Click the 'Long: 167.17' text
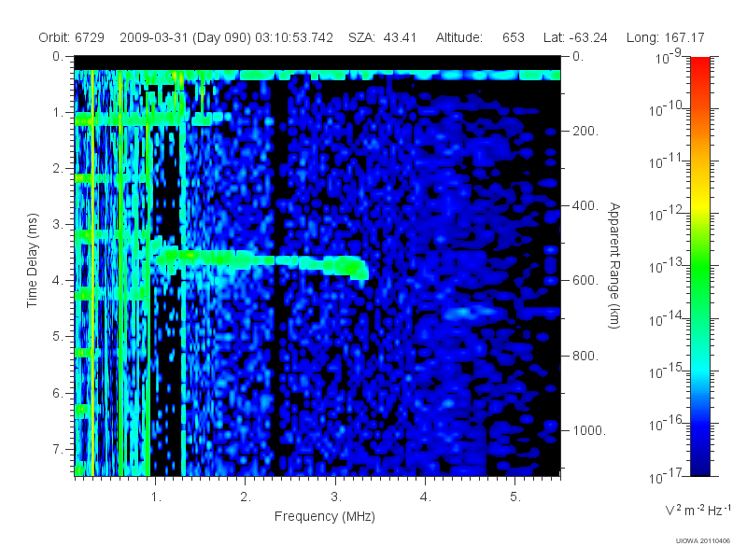The height and width of the screenshot is (560, 747). [x=665, y=37]
